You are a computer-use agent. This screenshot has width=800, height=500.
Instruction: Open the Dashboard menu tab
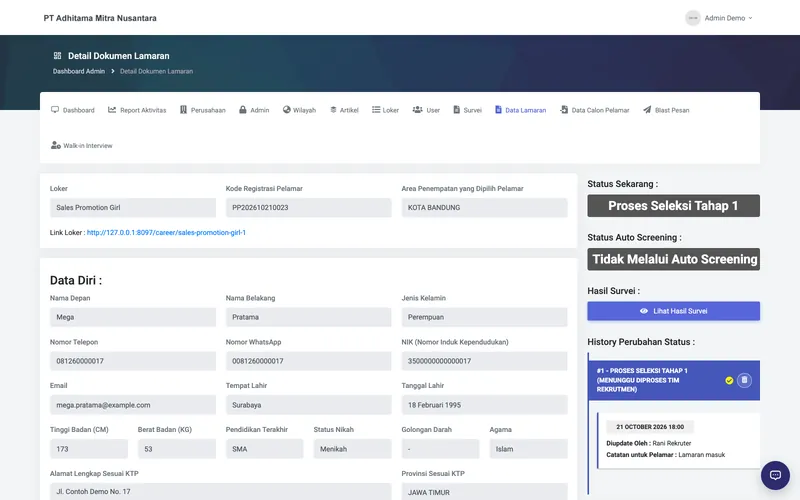point(73,110)
